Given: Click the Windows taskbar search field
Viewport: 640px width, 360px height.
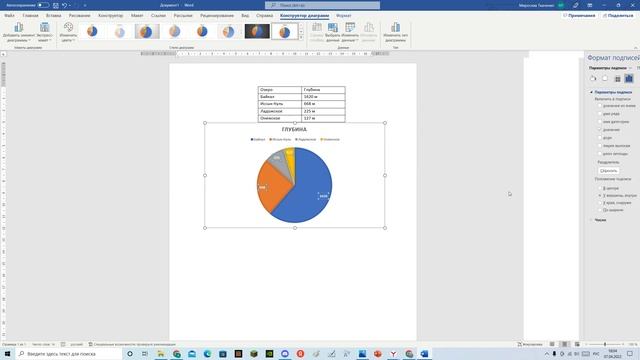Looking at the screenshot, I should click(x=69, y=353).
